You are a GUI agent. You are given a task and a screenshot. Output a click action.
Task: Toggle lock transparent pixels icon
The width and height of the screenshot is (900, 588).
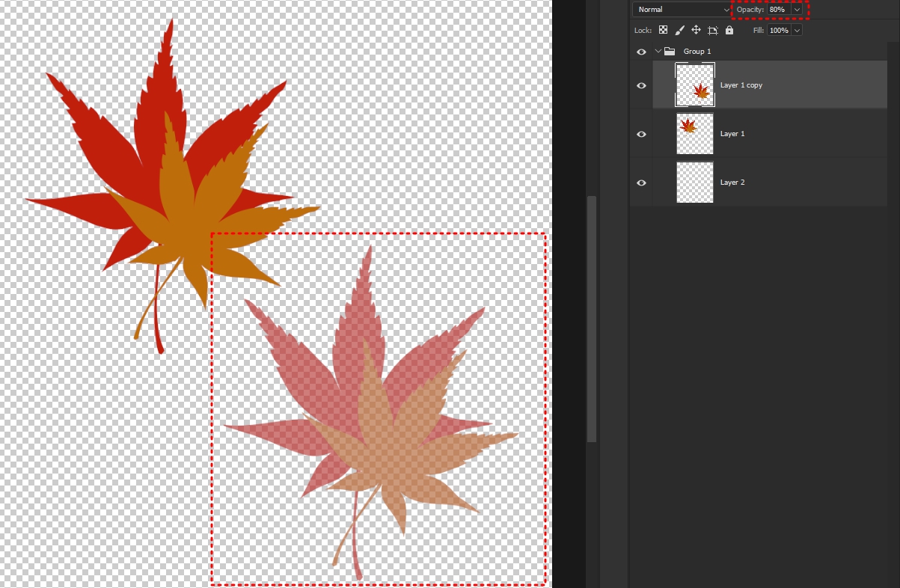pyautogui.click(x=663, y=31)
